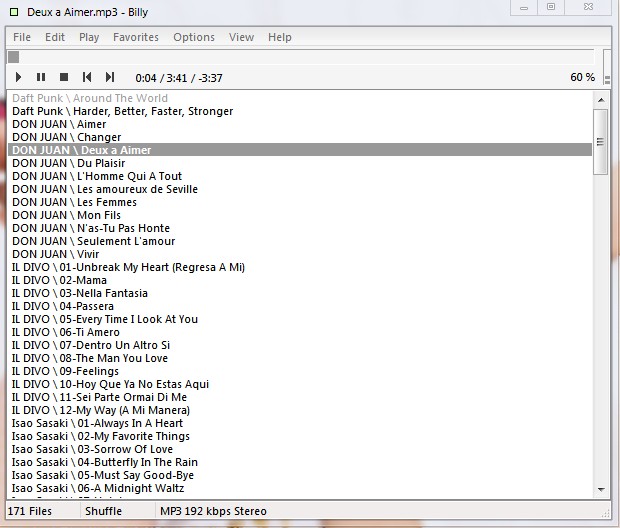Image resolution: width=620 pixels, height=528 pixels.
Task: Open the Edit menu
Action: pyautogui.click(x=55, y=37)
